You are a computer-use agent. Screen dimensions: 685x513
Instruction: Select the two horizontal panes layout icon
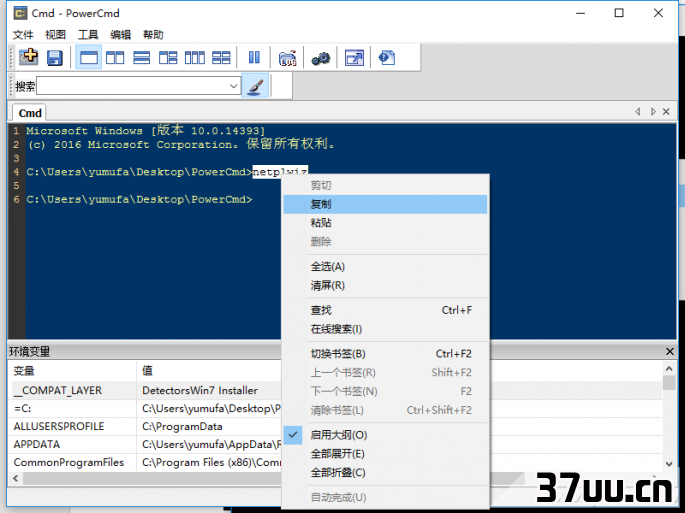point(142,58)
